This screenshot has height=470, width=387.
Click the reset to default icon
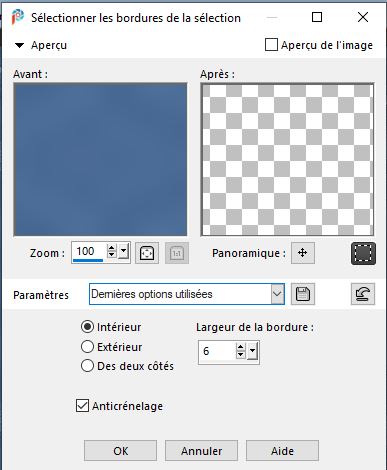pos(363,294)
